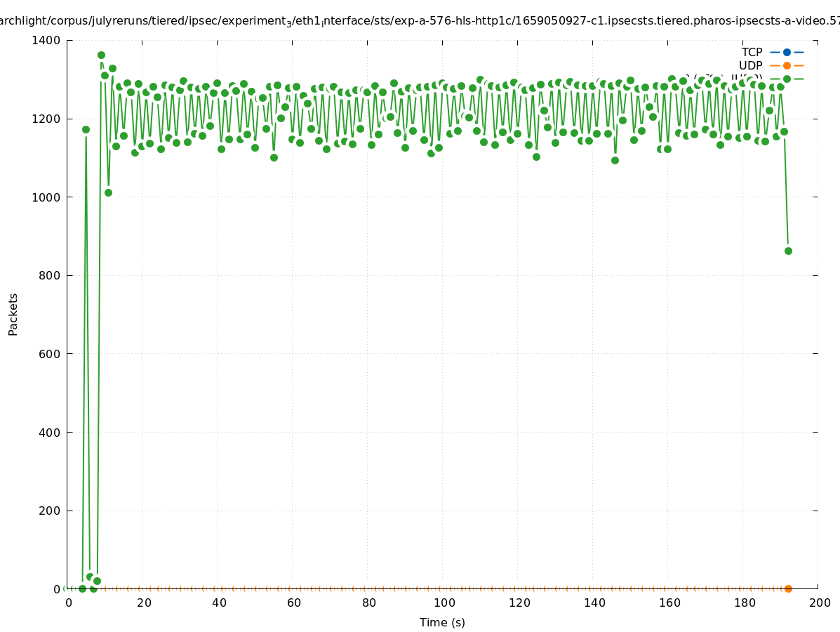Click the orange data point at chart's right end
Image resolution: width=840 pixels, height=632 pixels.
click(x=788, y=588)
